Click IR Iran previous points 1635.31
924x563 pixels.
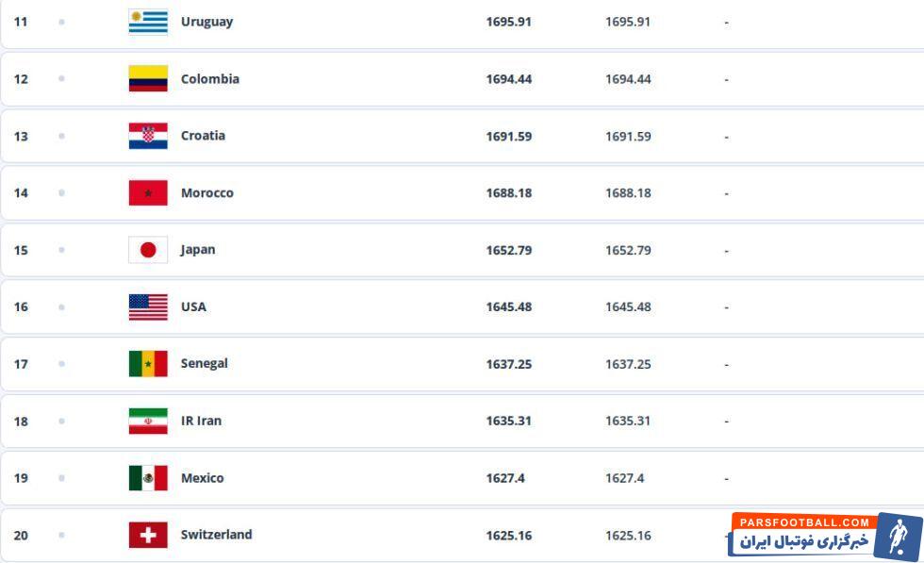click(x=627, y=422)
